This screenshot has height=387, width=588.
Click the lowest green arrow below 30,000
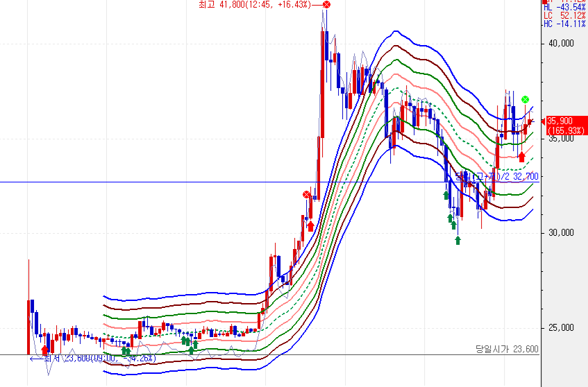[457, 240]
